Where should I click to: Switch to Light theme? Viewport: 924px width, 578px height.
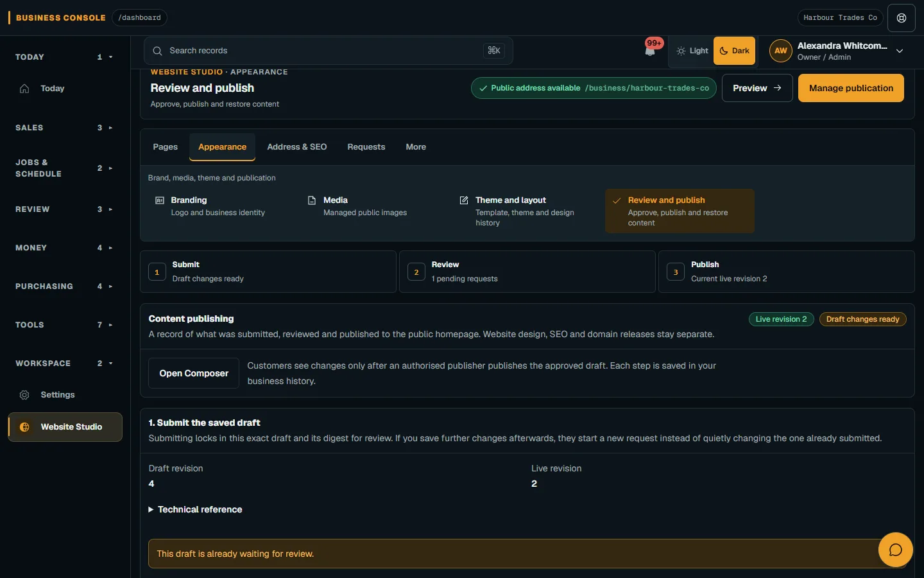tap(692, 51)
